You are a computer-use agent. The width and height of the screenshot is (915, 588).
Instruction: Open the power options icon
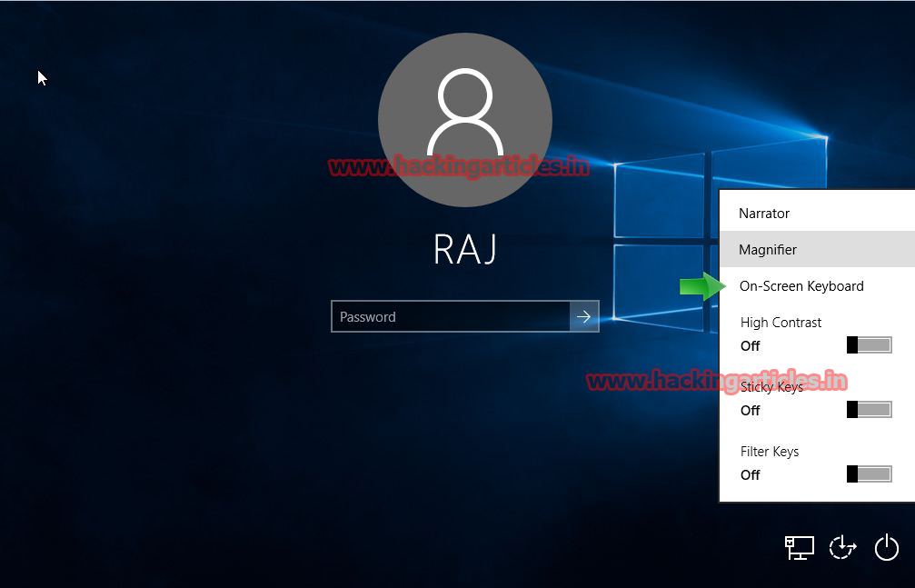(x=887, y=548)
